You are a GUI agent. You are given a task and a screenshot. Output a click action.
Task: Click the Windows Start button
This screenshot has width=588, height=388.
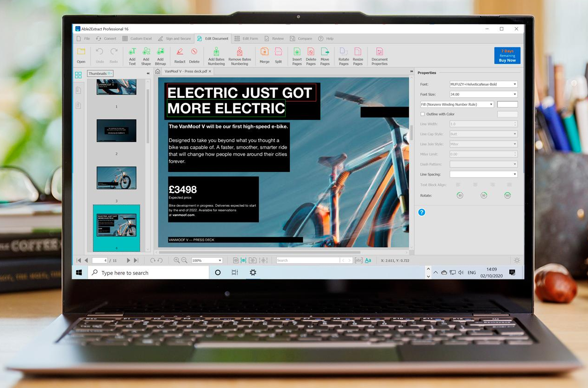(x=79, y=273)
